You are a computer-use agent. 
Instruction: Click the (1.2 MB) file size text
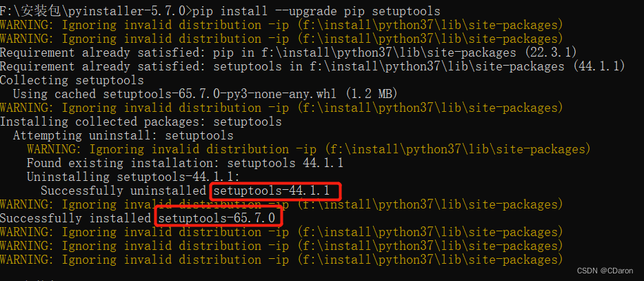click(x=371, y=94)
